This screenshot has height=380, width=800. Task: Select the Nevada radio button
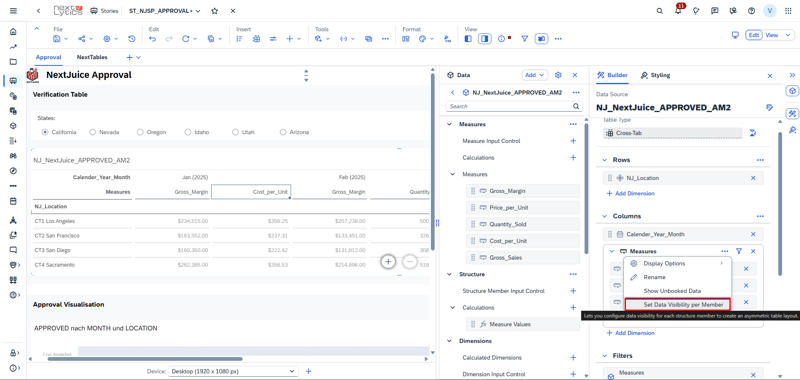pyautogui.click(x=93, y=132)
